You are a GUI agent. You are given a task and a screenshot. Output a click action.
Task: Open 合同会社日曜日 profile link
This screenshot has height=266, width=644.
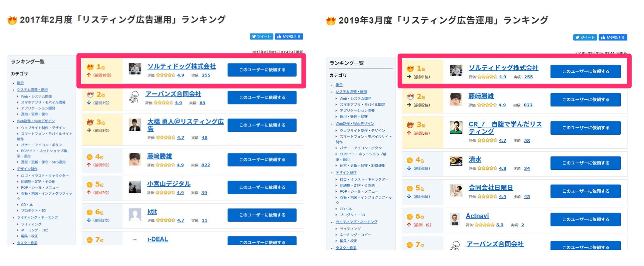pos(491,188)
